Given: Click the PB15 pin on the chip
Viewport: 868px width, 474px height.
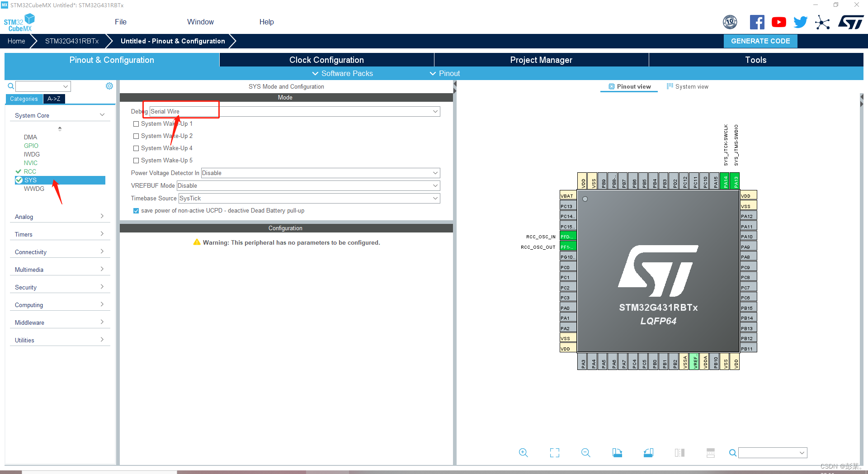Looking at the screenshot, I should click(749, 308).
